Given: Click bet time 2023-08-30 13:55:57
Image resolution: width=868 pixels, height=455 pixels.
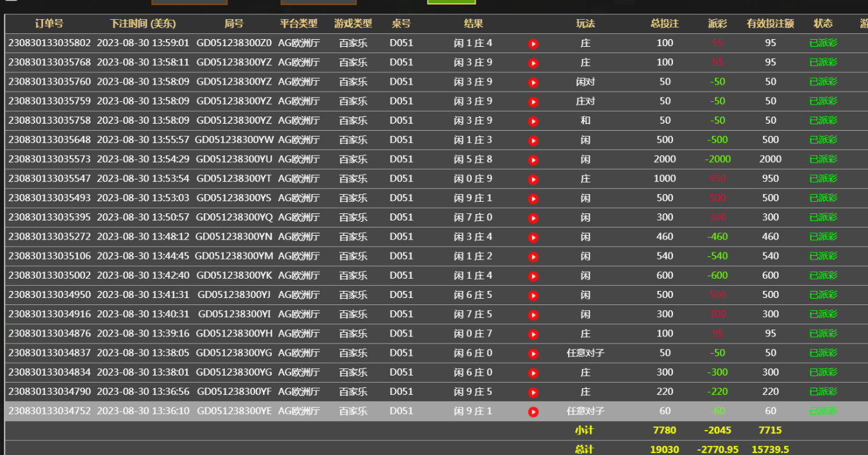Looking at the screenshot, I should 144,140.
